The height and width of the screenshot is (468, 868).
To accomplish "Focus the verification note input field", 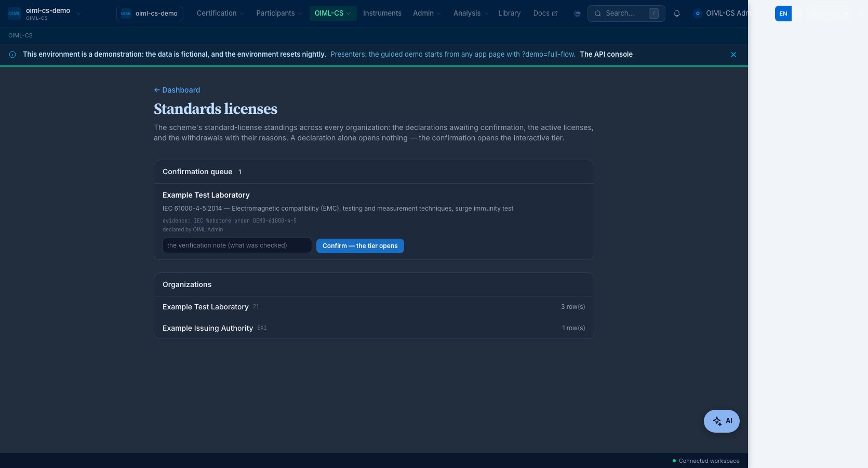I will 237,245.
